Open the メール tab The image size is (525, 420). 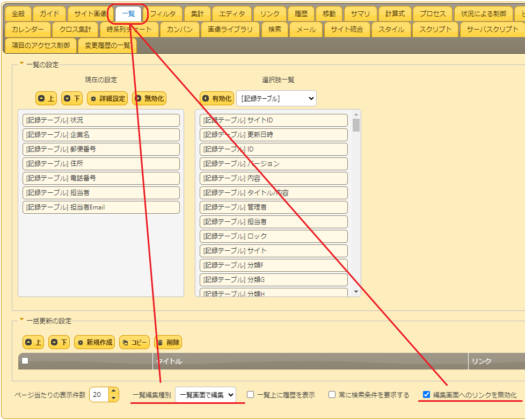point(306,30)
